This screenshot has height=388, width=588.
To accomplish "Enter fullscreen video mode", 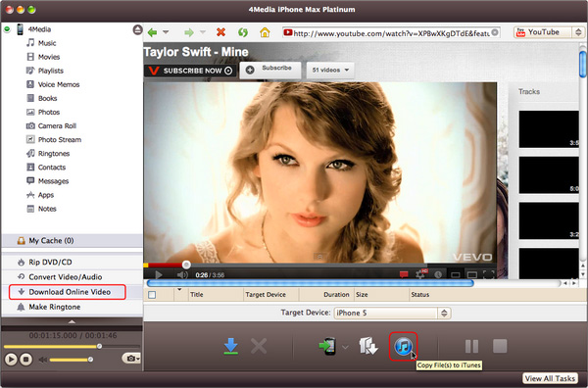I will pyautogui.click(x=489, y=274).
